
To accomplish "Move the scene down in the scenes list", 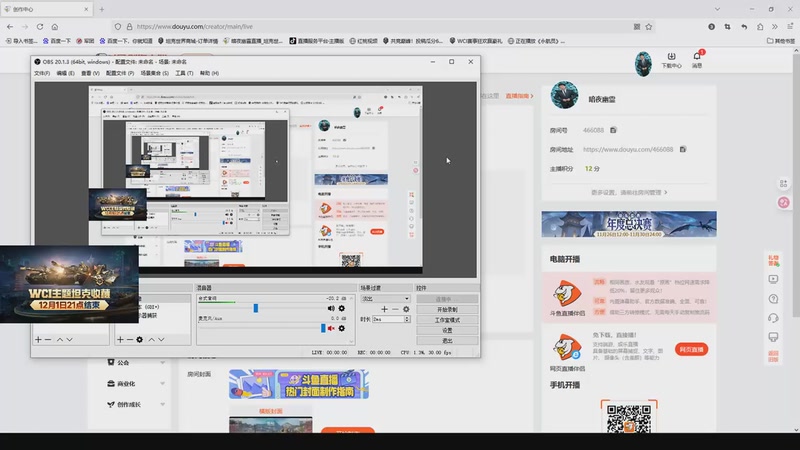I will (x=69, y=339).
